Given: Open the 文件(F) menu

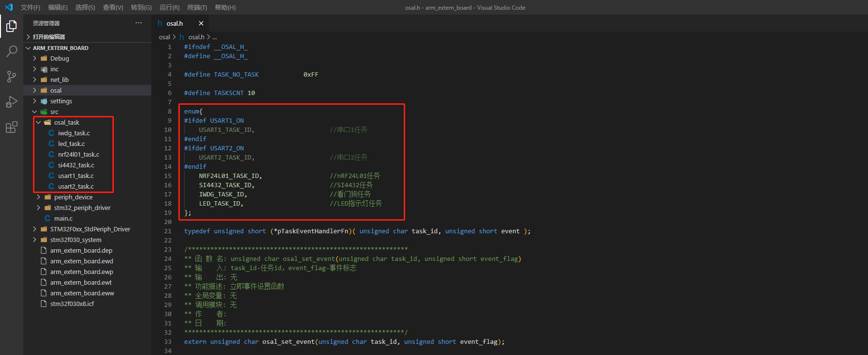Looking at the screenshot, I should tap(31, 7).
